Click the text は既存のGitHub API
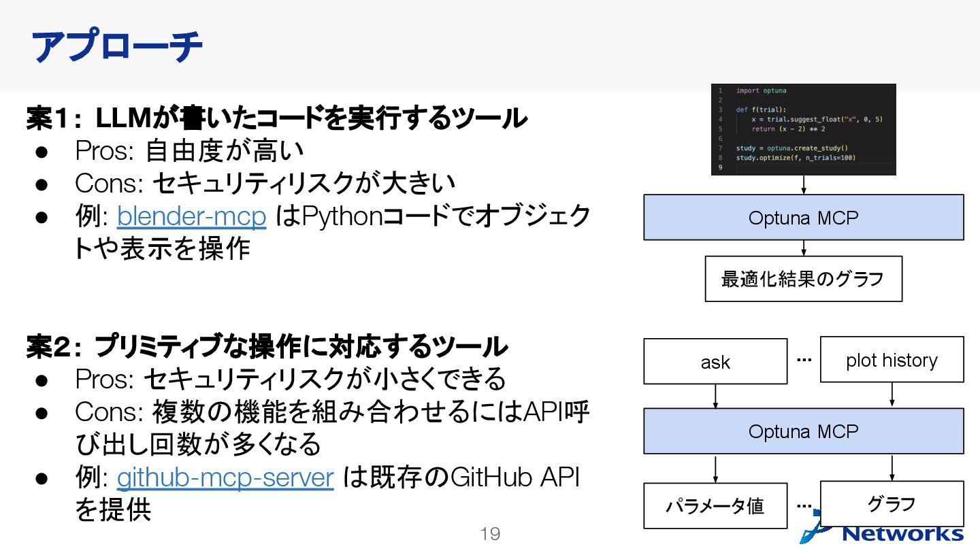Screen dimensions: 980x551 (461, 478)
